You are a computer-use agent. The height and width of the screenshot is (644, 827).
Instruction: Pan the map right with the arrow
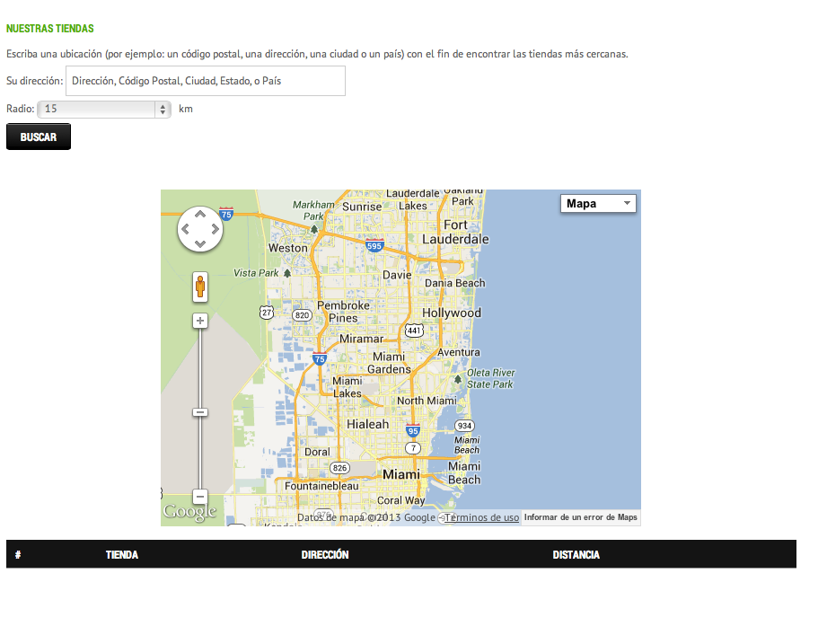click(215, 229)
